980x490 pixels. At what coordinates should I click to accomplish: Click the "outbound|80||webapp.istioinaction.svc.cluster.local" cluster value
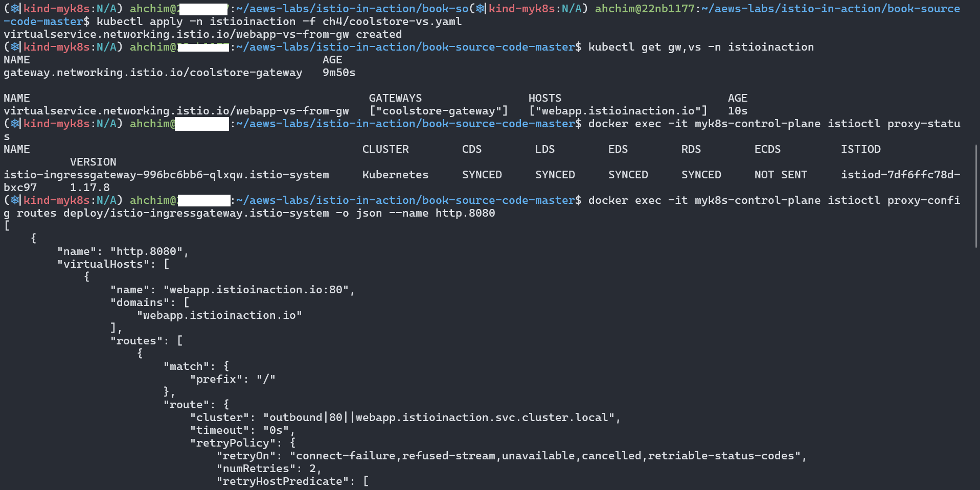pos(439,417)
